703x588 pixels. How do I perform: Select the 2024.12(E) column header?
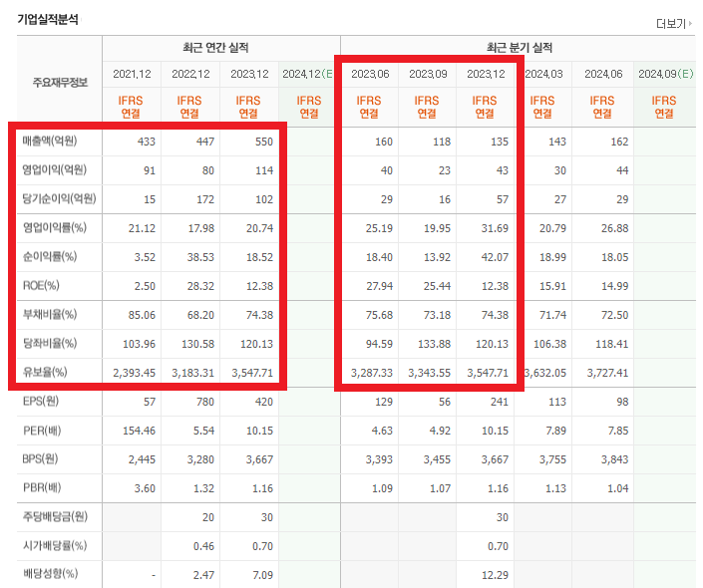[307, 74]
